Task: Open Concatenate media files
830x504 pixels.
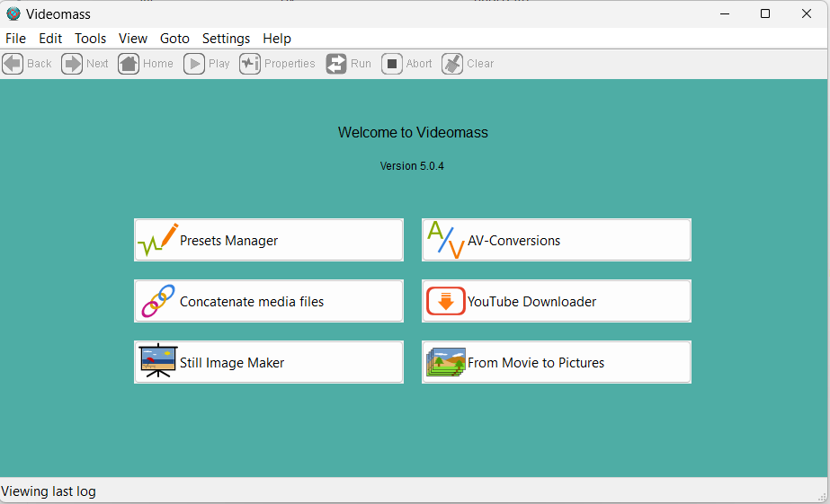Action: click(269, 301)
